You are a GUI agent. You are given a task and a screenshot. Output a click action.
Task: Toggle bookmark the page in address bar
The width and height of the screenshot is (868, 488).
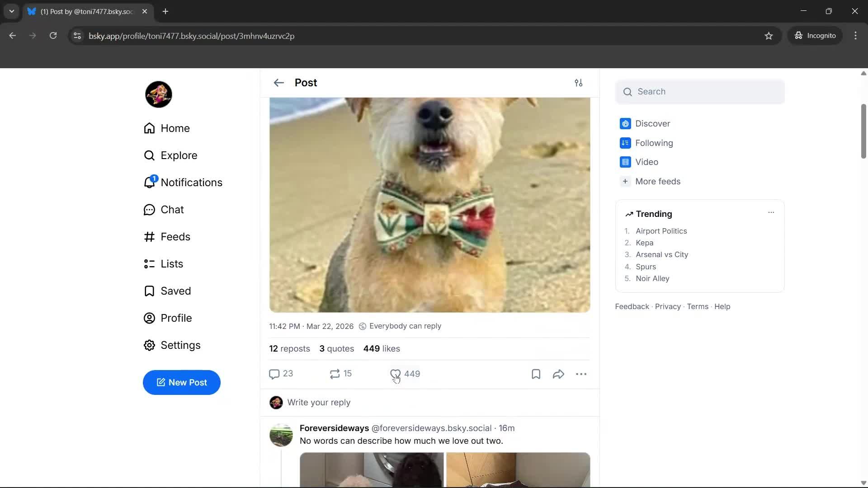tap(769, 36)
